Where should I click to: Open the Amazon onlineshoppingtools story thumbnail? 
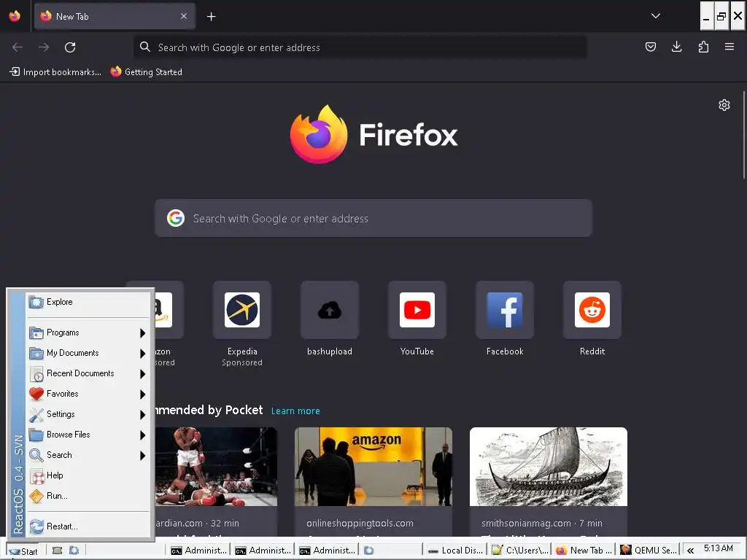click(373, 466)
